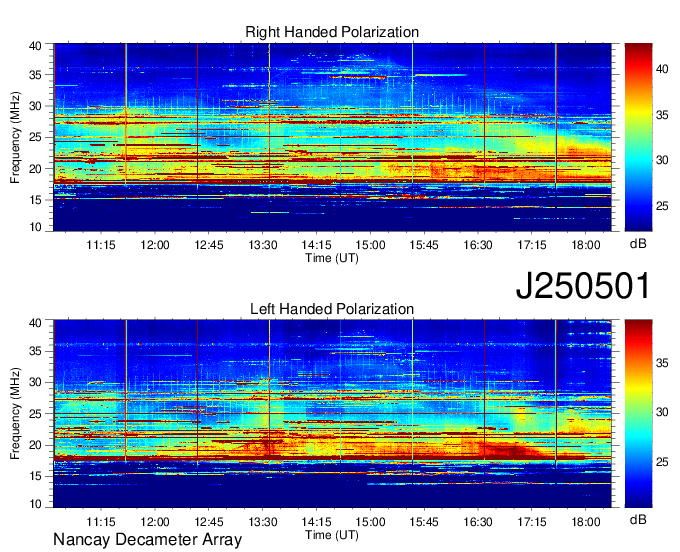Click the Left Handed Polarization spectrogram image
680x552 pixels.
[x=332, y=414]
